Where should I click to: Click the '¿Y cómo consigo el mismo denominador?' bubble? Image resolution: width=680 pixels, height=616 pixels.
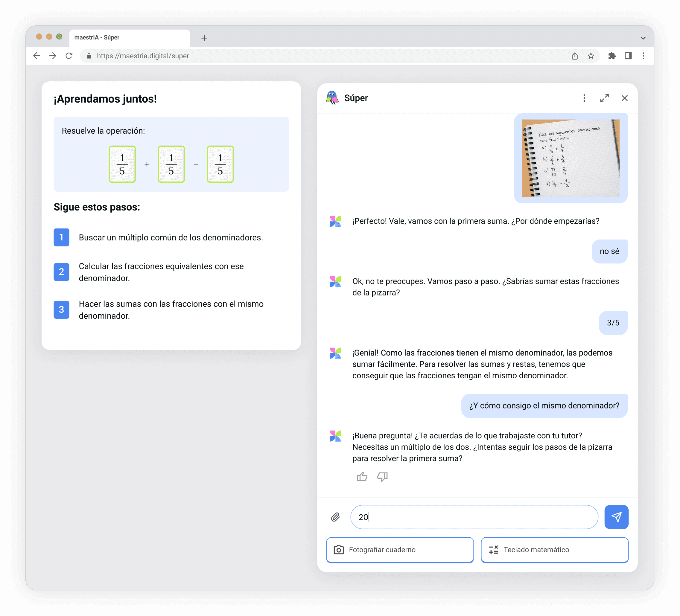[x=544, y=405]
